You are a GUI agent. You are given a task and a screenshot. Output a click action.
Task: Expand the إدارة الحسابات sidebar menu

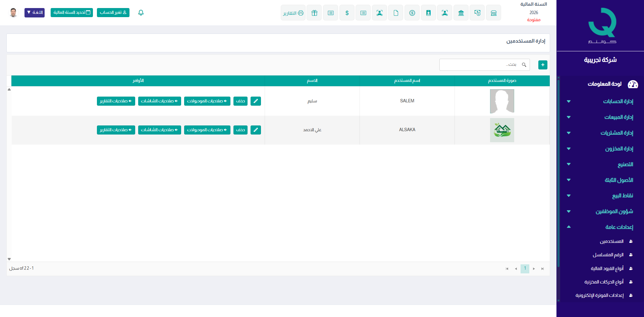[618, 101]
